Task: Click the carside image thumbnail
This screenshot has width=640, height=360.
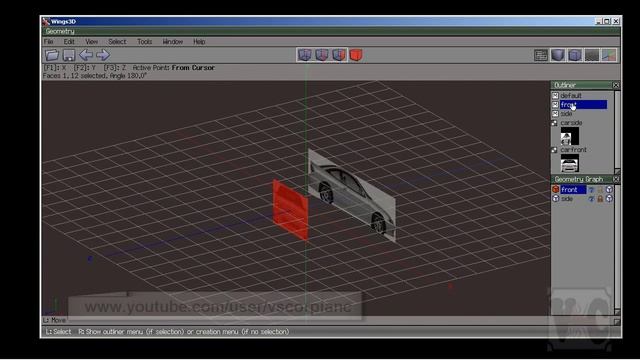Action: coord(569,136)
